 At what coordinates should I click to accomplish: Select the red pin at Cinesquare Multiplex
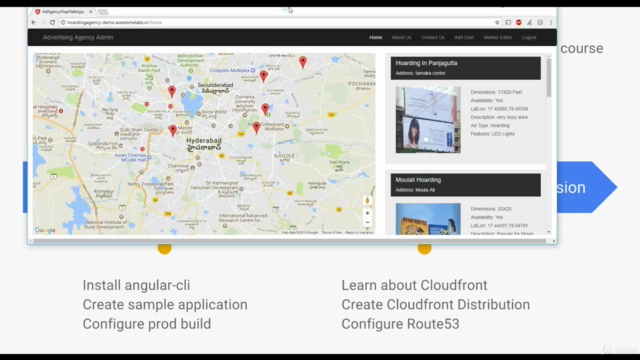click(256, 128)
